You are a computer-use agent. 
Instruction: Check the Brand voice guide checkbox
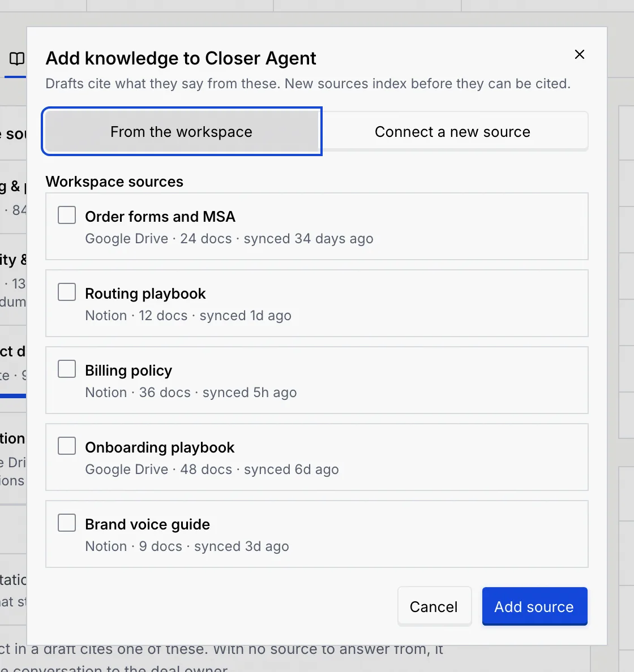tap(67, 523)
